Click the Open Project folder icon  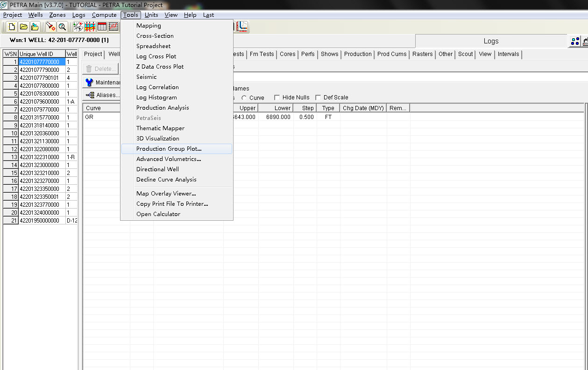[x=23, y=27]
